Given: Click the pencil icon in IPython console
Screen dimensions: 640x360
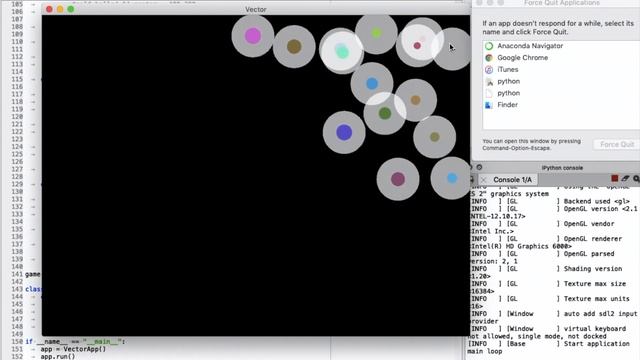Looking at the screenshot, I should 625,178.
